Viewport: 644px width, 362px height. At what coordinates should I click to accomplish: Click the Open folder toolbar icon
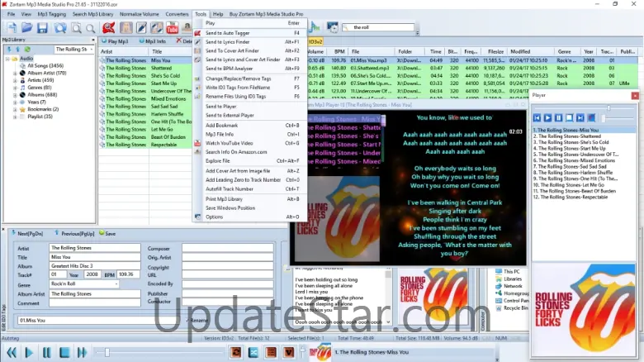point(27,27)
